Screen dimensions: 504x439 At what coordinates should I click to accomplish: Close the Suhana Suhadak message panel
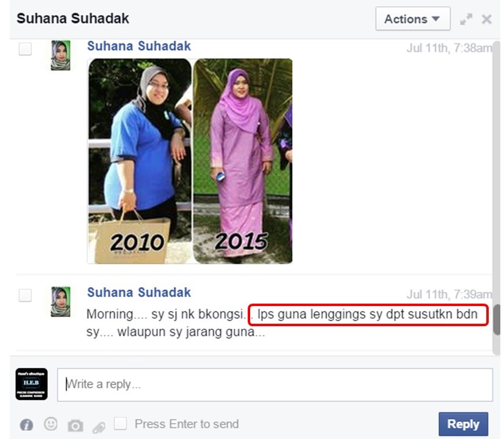[x=487, y=20]
